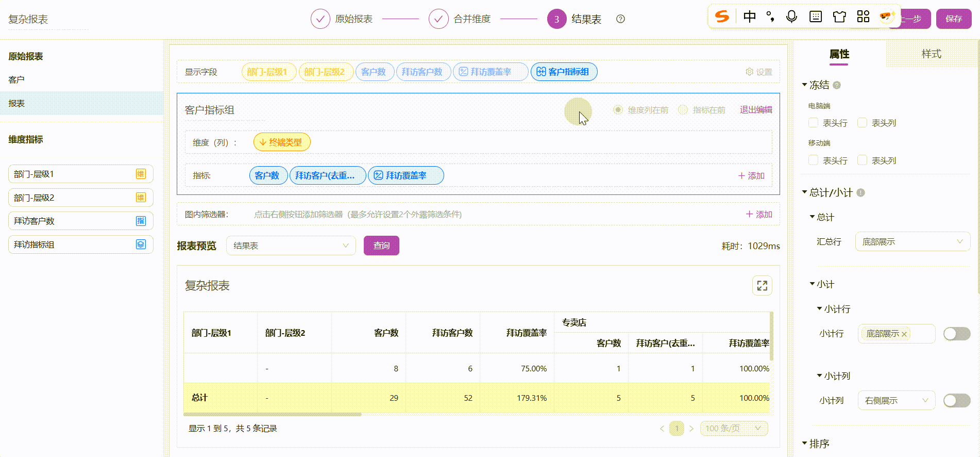
Task: Check 电脑端 表头列 freeze checkbox
Action: (x=862, y=123)
